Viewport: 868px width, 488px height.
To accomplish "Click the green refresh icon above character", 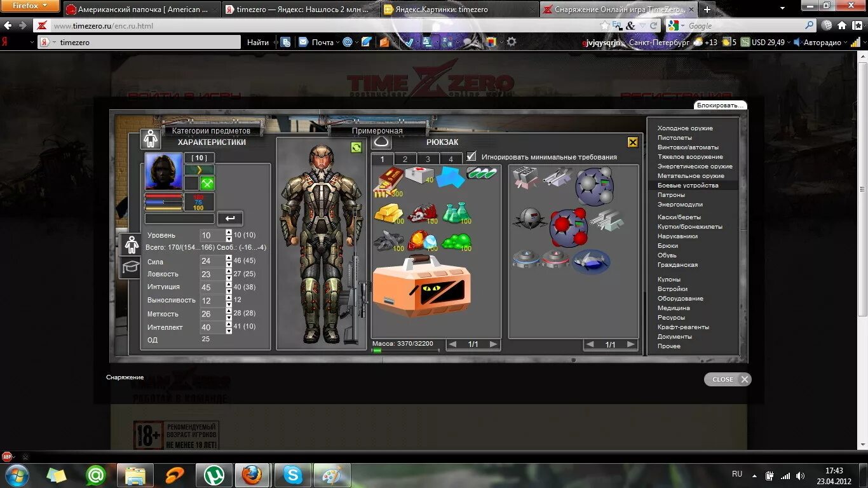I will (356, 147).
